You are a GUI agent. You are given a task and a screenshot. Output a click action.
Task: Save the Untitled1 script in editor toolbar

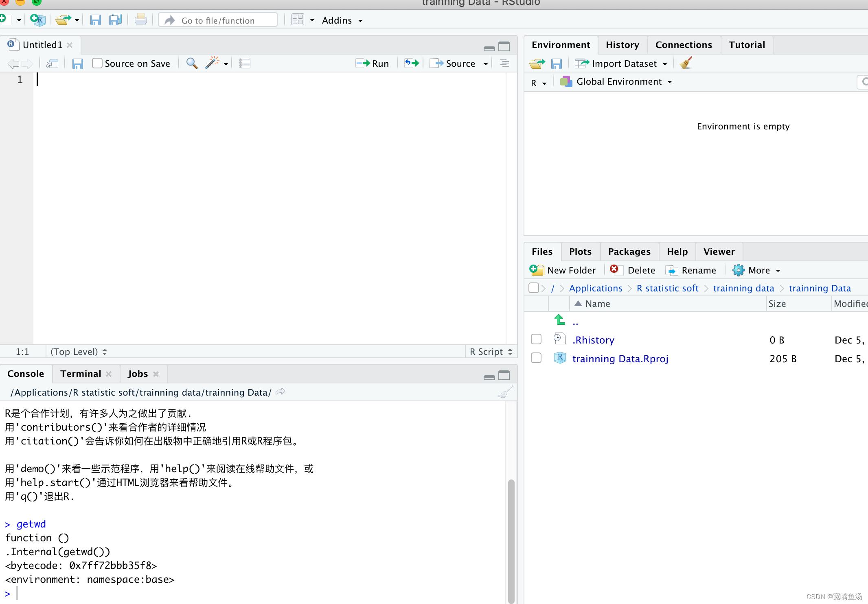pyautogui.click(x=78, y=63)
